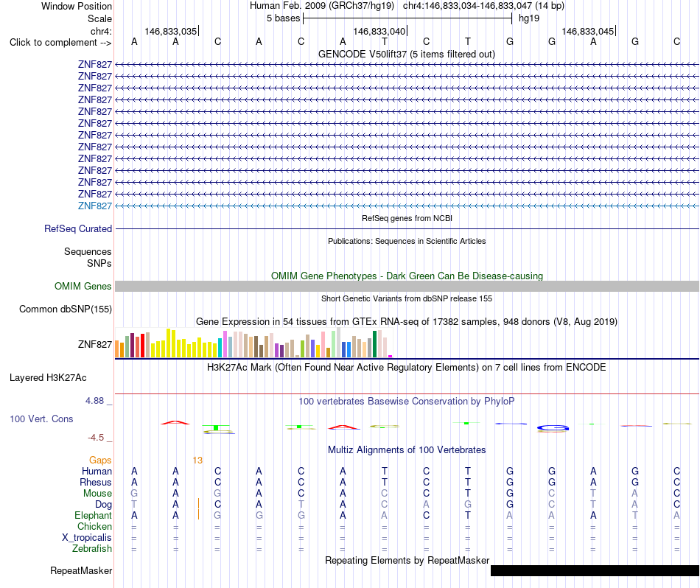
Task: Click the ZNF827 label beside GTEx bars
Action: tap(94, 344)
